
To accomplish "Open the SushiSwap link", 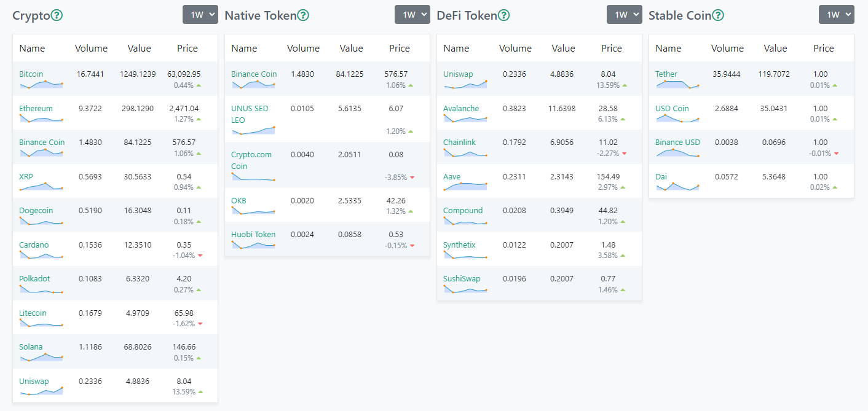I will 462,278.
